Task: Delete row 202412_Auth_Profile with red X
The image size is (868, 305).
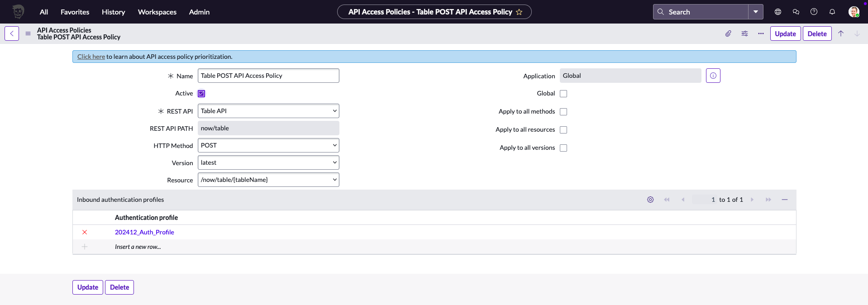Action: [85, 232]
